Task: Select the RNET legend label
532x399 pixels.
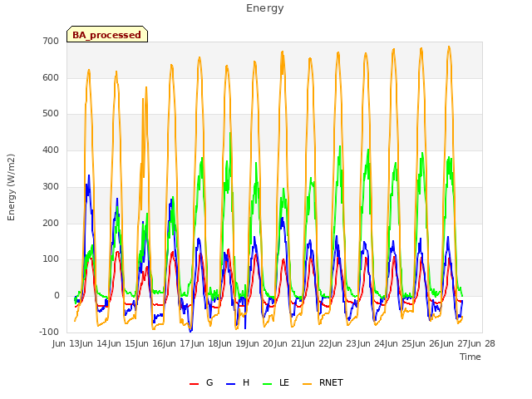Action: pos(331,382)
